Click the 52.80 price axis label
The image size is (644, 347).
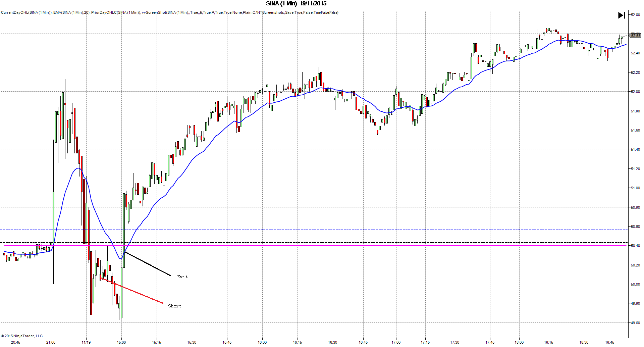click(635, 15)
